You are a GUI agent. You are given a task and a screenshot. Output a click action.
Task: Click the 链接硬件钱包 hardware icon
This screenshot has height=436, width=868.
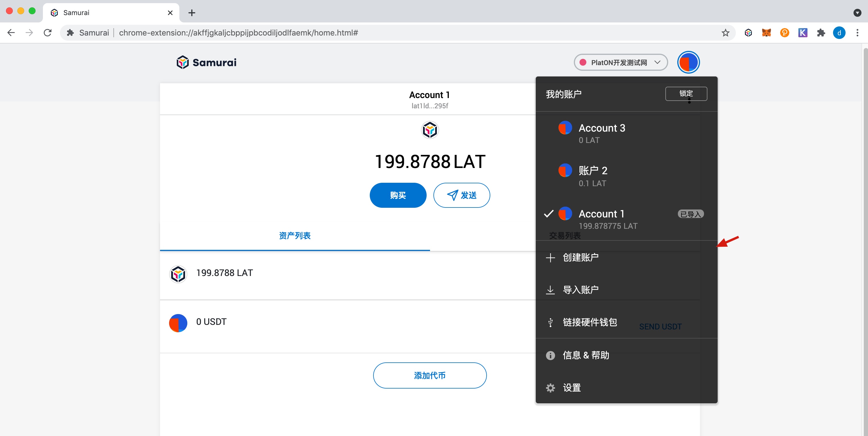pos(549,322)
